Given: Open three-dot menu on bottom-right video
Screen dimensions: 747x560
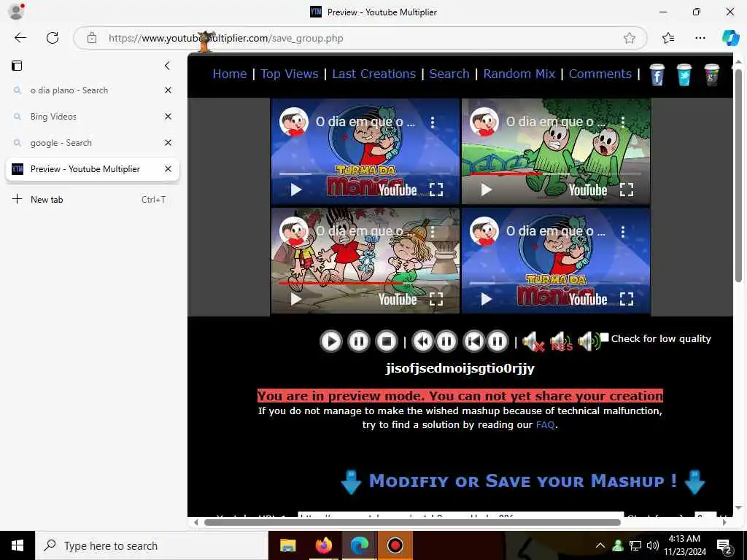Looking at the screenshot, I should (623, 232).
